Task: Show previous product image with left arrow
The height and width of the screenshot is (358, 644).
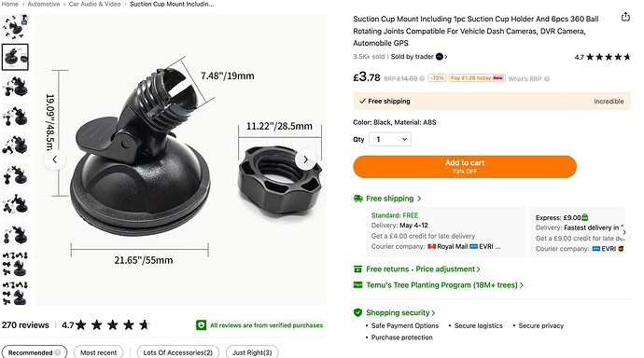Action: click(55, 160)
